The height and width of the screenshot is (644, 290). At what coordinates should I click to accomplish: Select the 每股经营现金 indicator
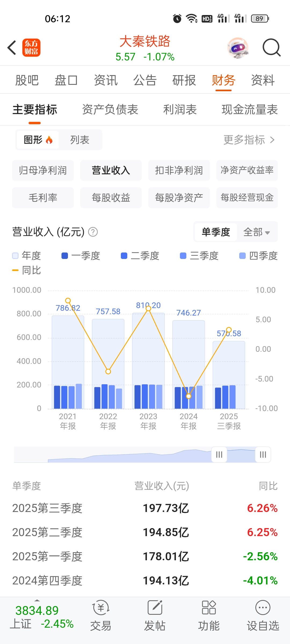[x=247, y=198]
